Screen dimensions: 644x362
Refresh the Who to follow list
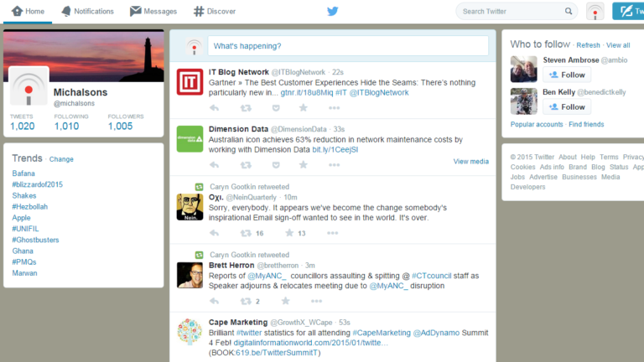point(588,45)
